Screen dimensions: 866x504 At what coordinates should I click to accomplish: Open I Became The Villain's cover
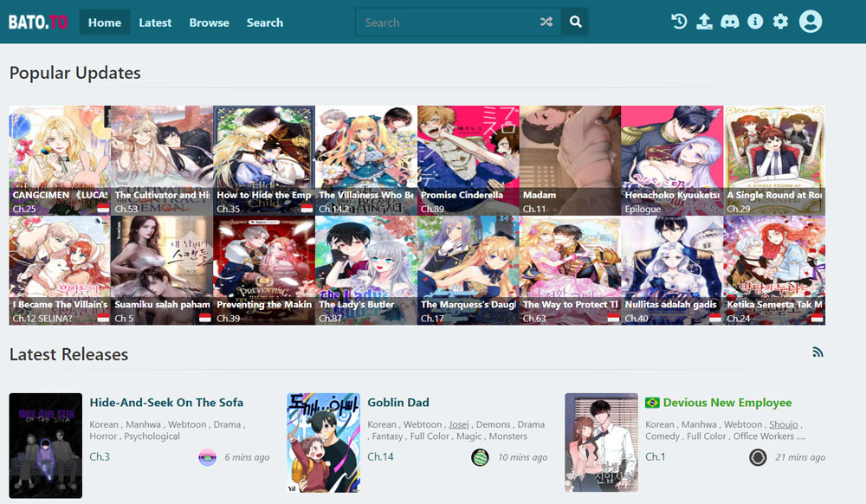point(60,270)
